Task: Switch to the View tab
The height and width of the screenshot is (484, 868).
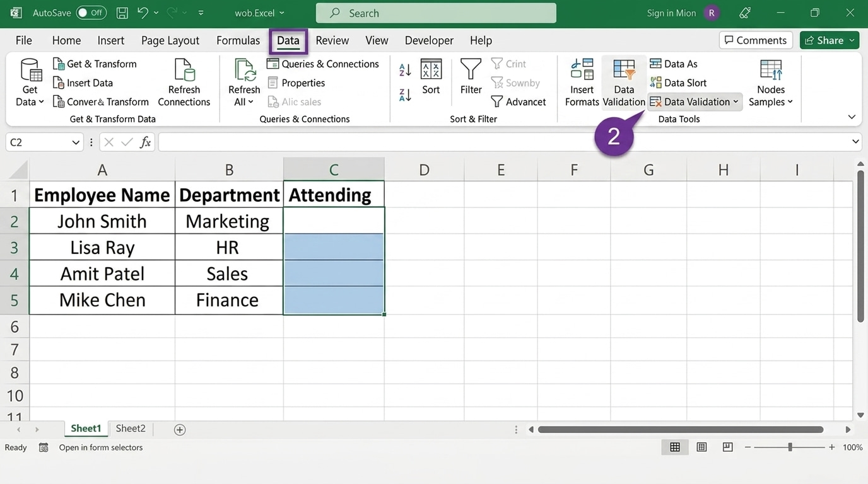Action: (x=377, y=40)
